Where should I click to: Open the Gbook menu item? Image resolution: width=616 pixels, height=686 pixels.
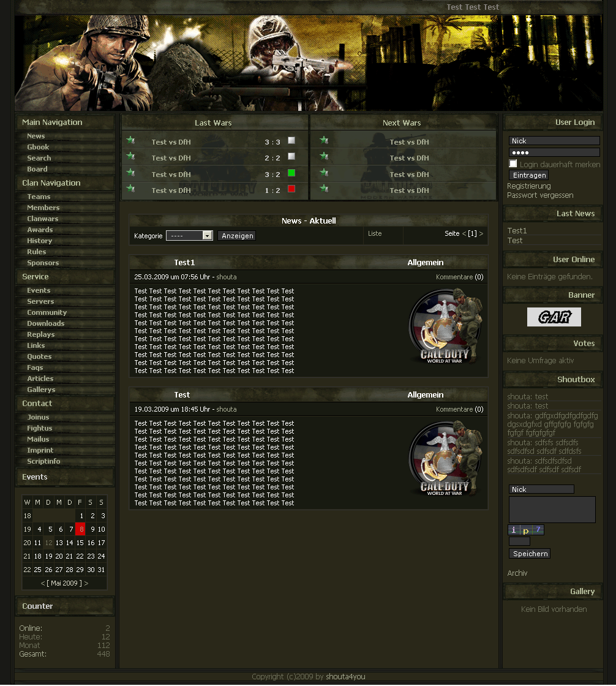[x=38, y=147]
